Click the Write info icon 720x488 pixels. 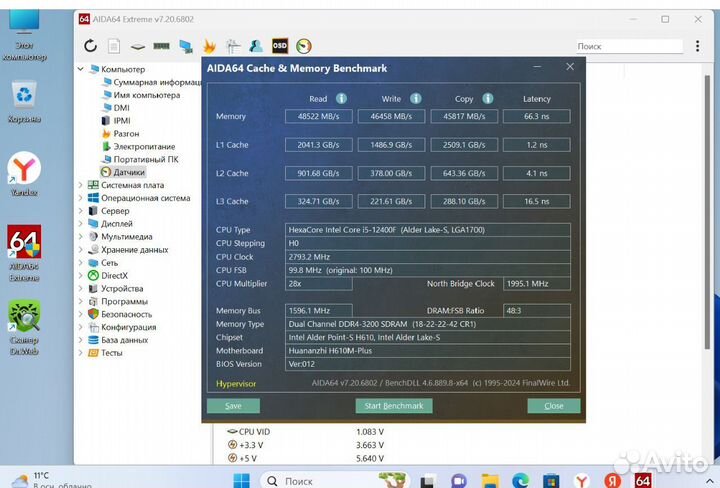pos(416,98)
